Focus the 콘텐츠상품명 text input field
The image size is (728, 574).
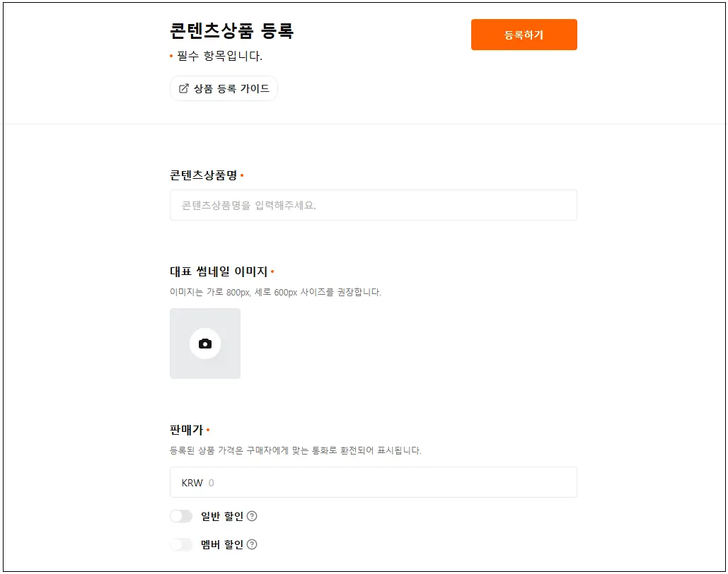click(373, 205)
